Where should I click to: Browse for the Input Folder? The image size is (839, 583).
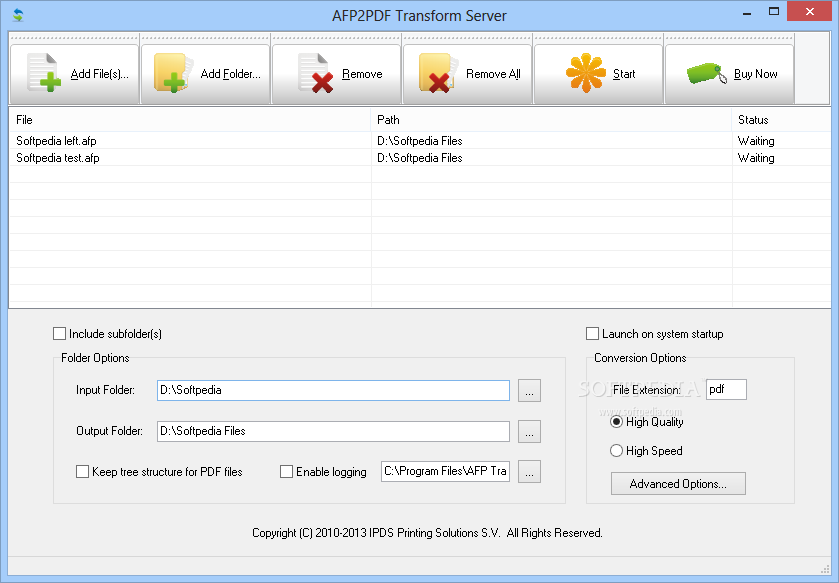point(529,390)
